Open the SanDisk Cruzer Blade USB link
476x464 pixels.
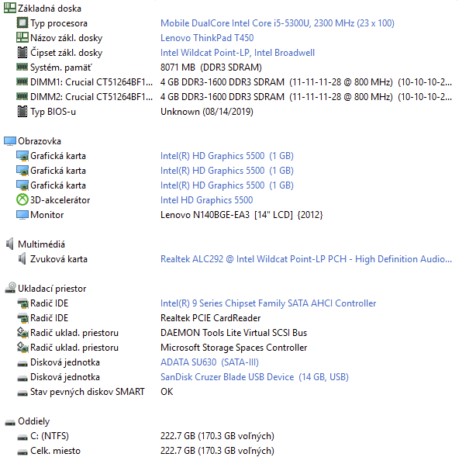coord(254,377)
